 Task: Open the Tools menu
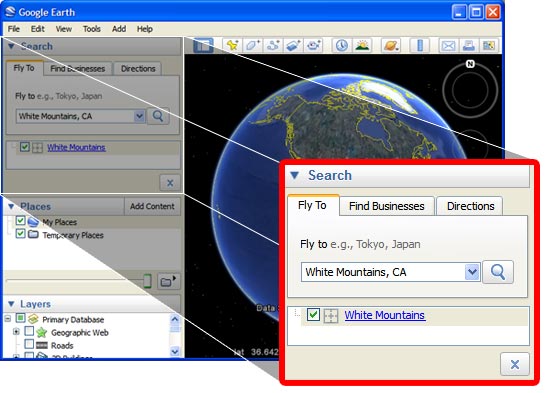pos(92,29)
